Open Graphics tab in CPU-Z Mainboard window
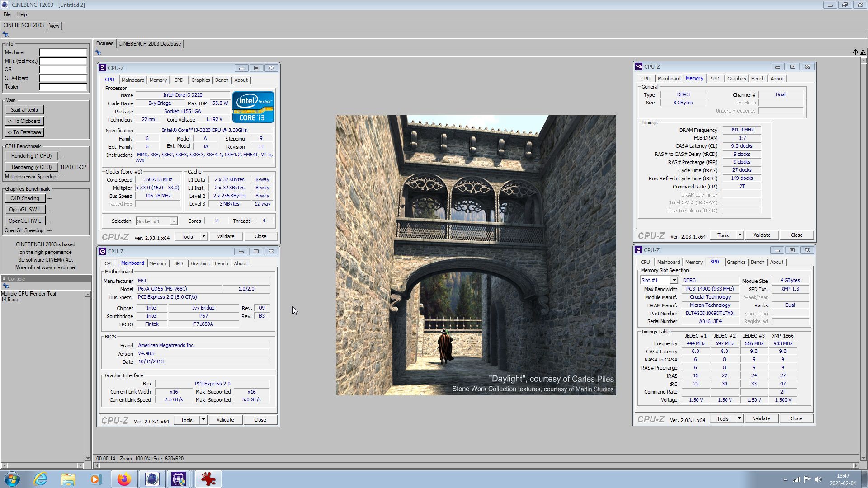 pyautogui.click(x=200, y=263)
